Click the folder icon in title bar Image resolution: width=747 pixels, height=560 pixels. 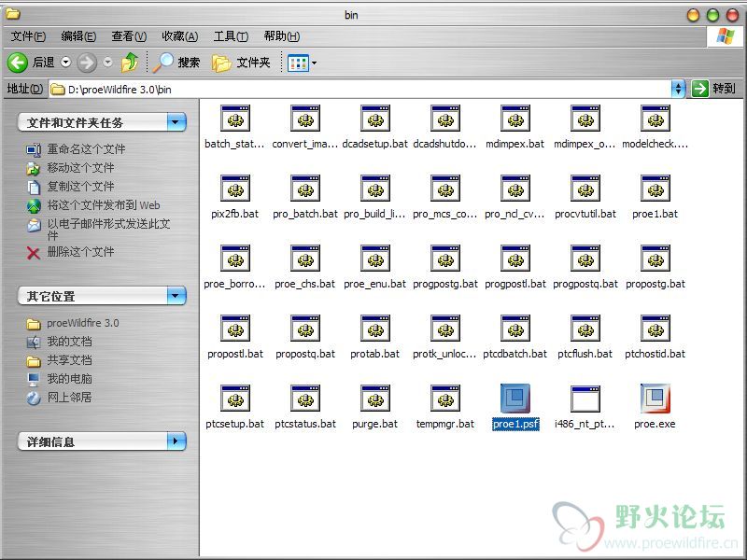coord(13,14)
